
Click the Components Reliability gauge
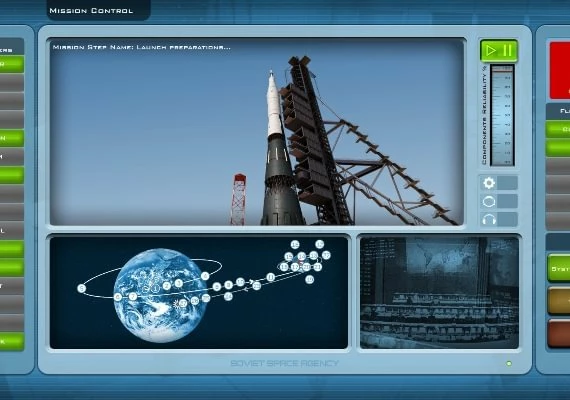pyautogui.click(x=502, y=115)
